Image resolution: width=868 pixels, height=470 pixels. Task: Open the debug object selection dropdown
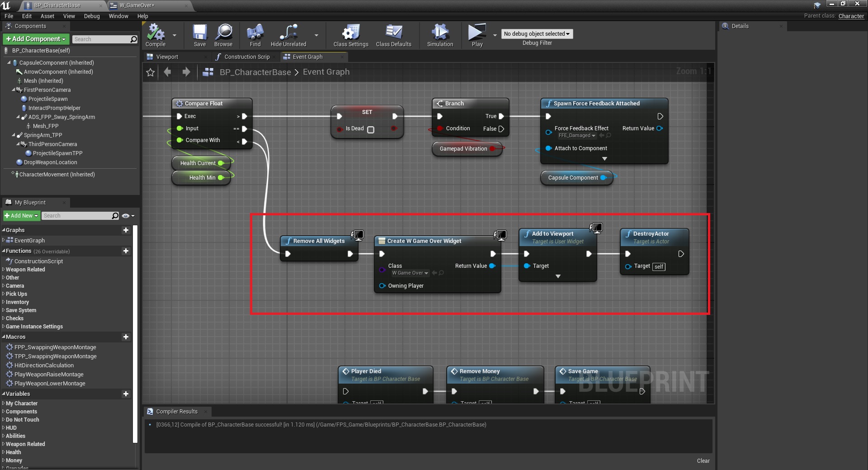[537, 34]
